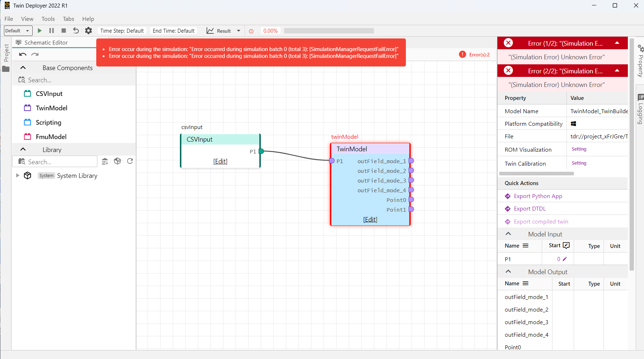Open ROM Visualization Setting link
This screenshot has width=644, height=359.
pyautogui.click(x=579, y=149)
